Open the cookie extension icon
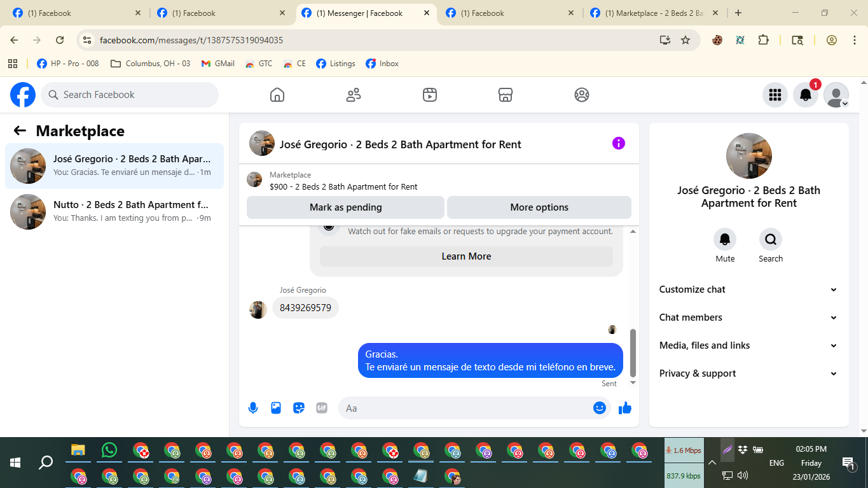This screenshot has height=488, width=868. click(717, 40)
